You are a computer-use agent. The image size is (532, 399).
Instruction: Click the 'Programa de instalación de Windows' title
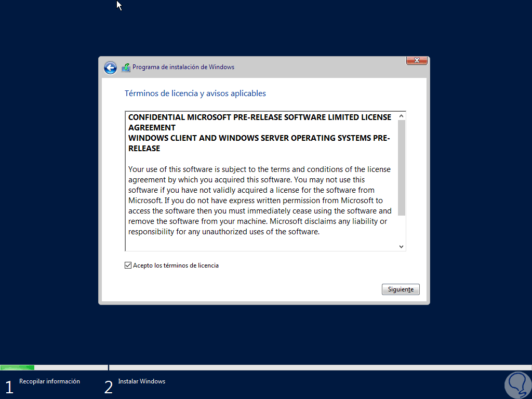coord(183,67)
